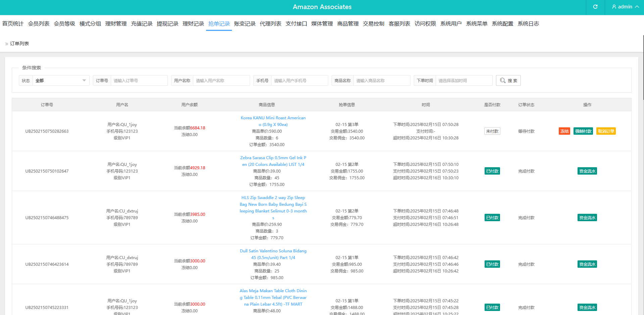Open the 充值记录 menu item

142,24
